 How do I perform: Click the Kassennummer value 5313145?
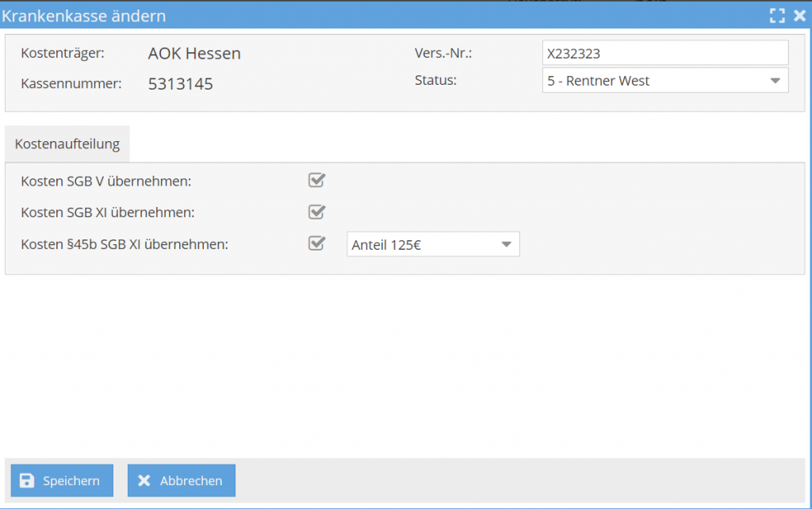tap(180, 84)
